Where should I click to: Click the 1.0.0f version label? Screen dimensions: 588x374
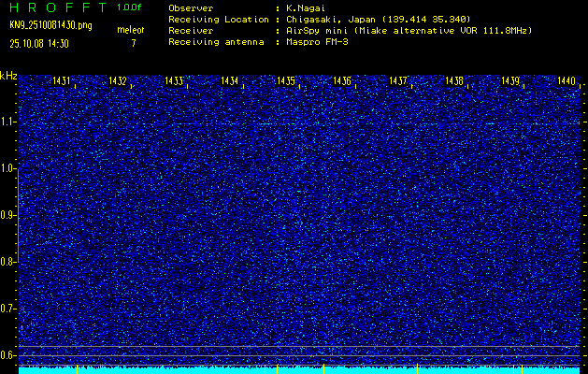coord(130,7)
